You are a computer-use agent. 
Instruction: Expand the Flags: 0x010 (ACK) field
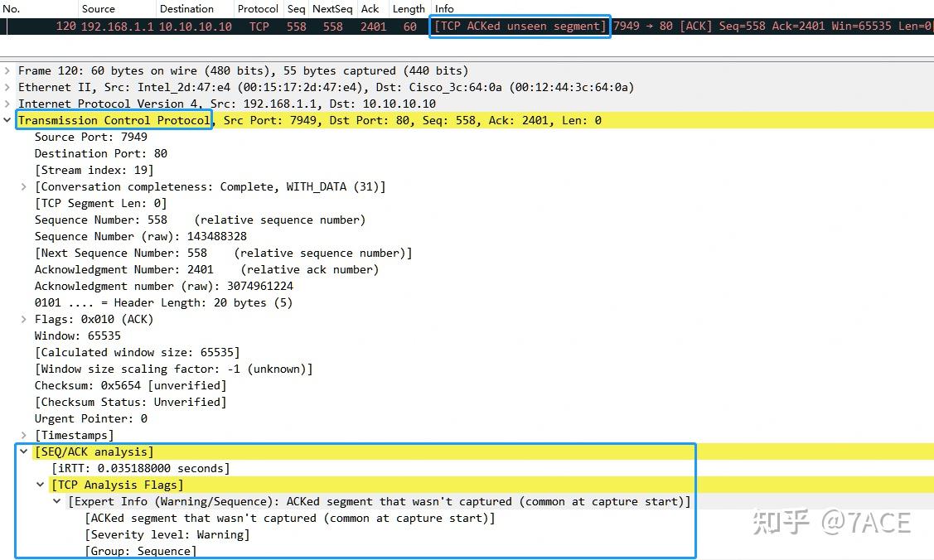[x=23, y=319]
